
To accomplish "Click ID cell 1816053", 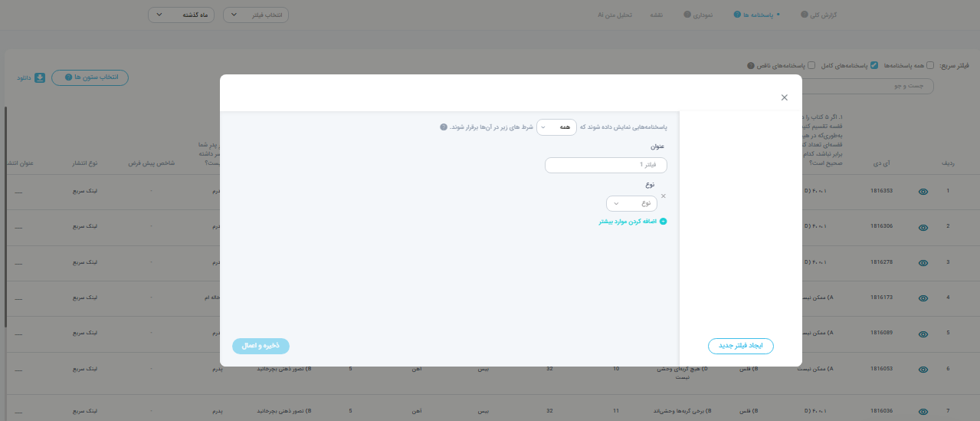I will 882,369.
